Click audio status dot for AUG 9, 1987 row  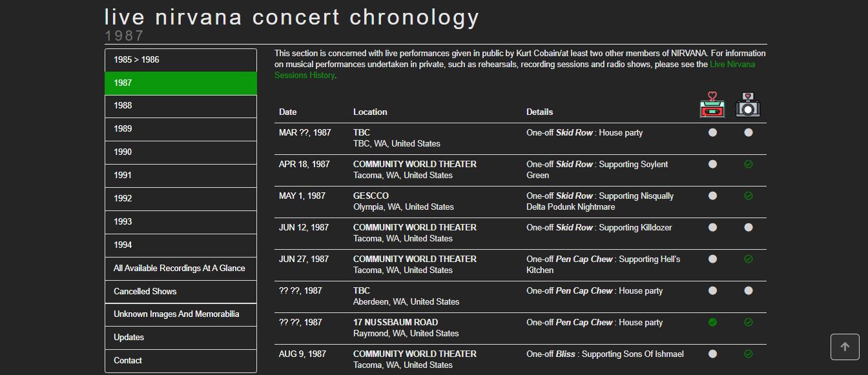click(712, 354)
